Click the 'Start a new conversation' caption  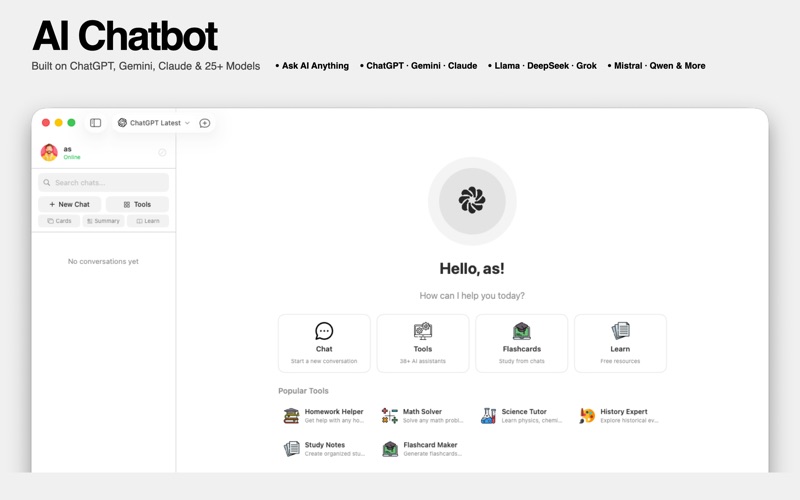[x=324, y=361]
